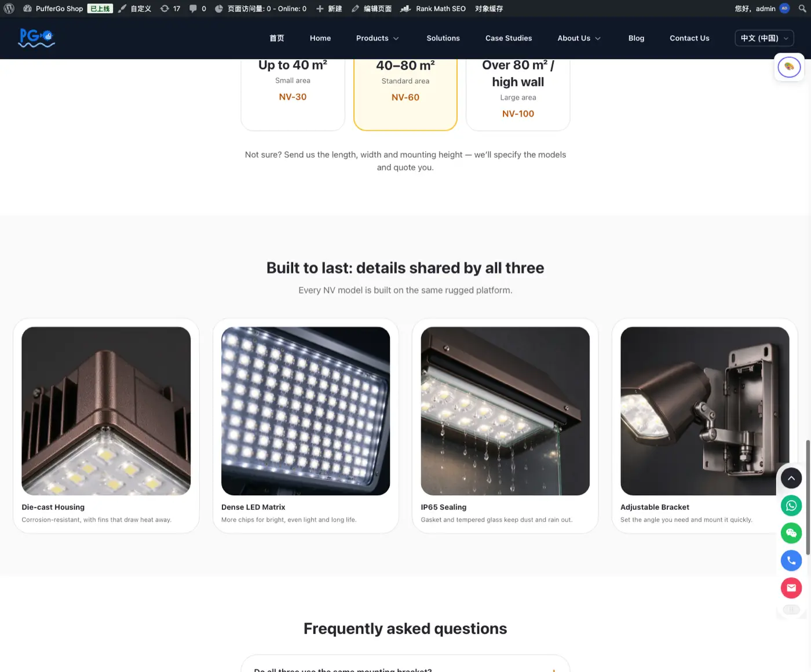Open the IP65 Sealing image

click(505, 411)
